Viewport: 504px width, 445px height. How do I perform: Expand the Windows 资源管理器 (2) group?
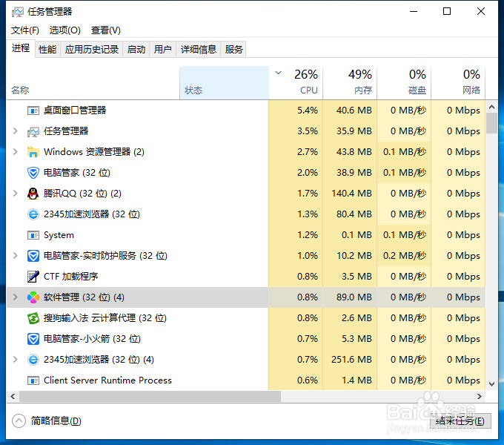click(15, 152)
